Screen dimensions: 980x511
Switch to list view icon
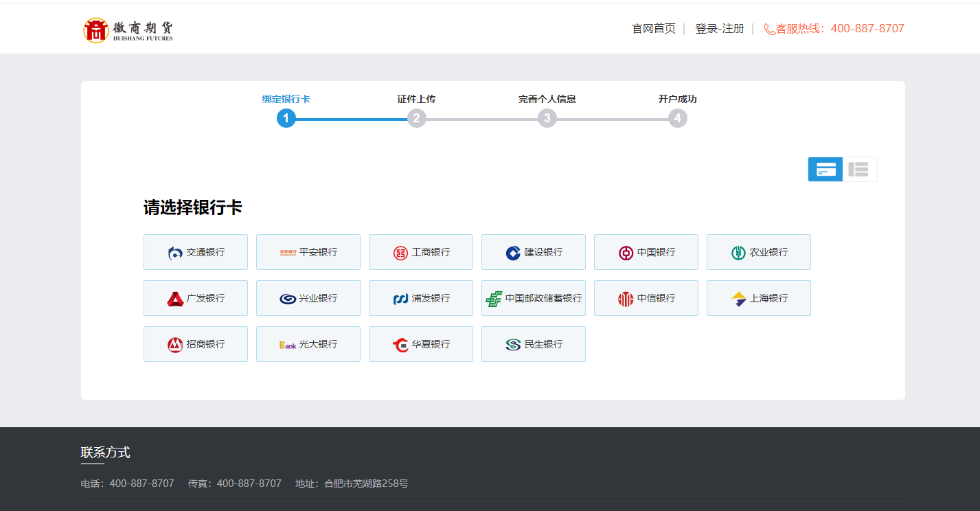click(x=859, y=170)
